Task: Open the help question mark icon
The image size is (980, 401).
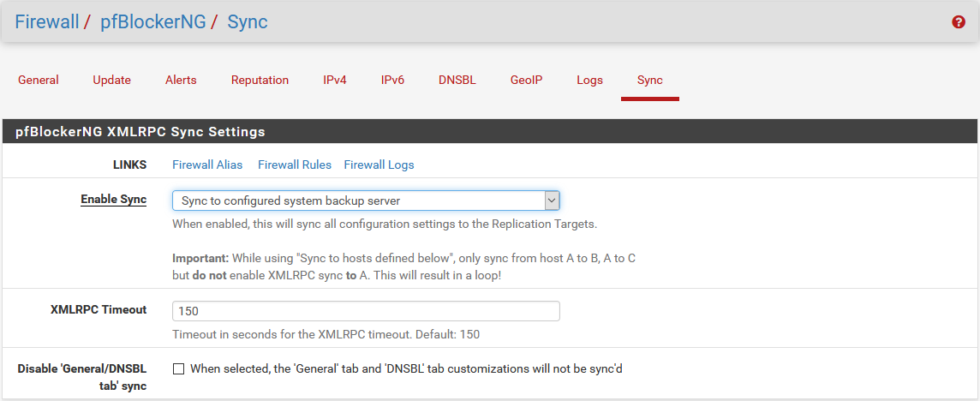Action: coord(958,22)
